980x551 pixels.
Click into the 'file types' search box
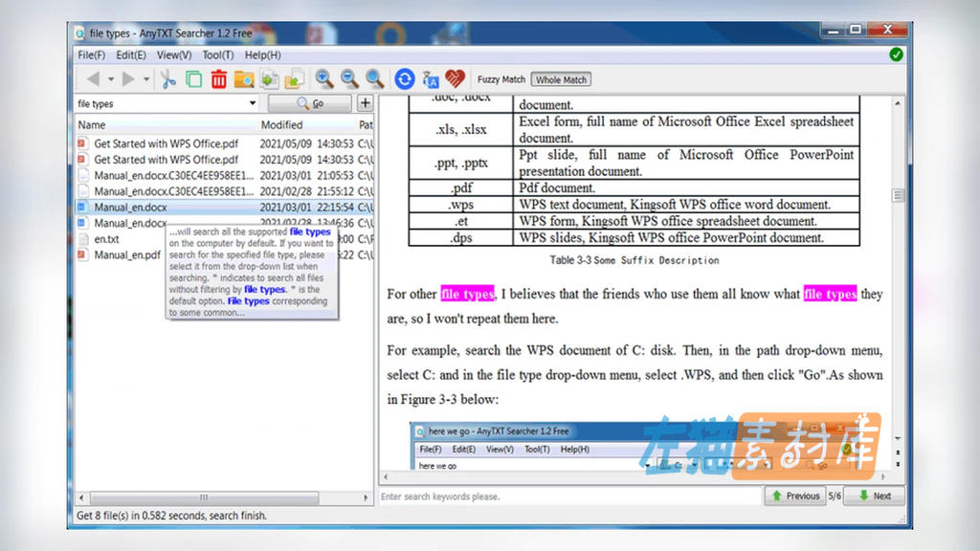(x=160, y=103)
